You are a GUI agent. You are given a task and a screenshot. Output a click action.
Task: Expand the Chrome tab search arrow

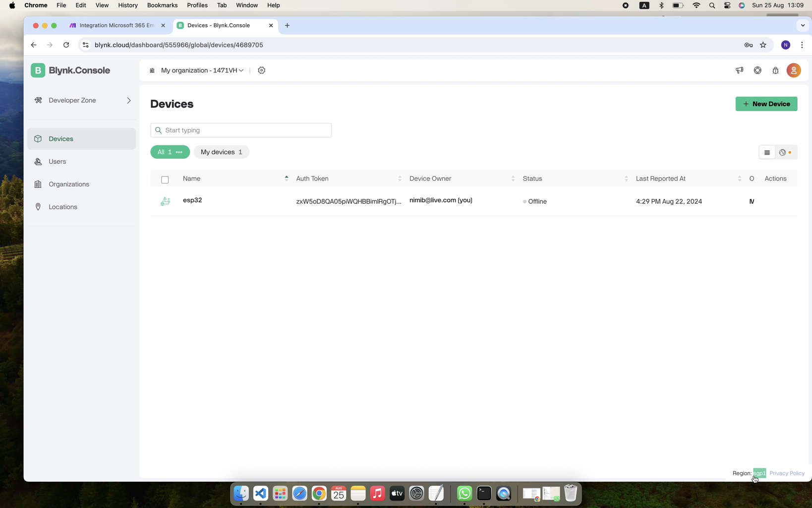803,25
